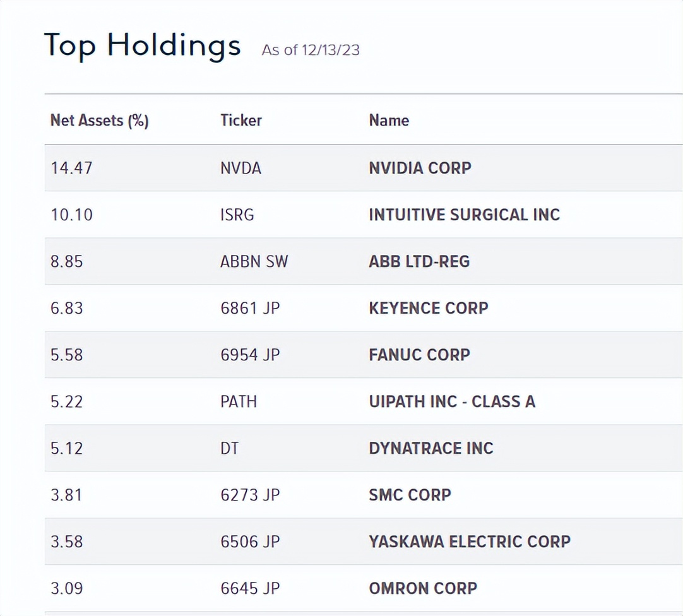Click the NVDA ticker symbol
Viewport: 683px width, 616px height.
click(x=241, y=168)
